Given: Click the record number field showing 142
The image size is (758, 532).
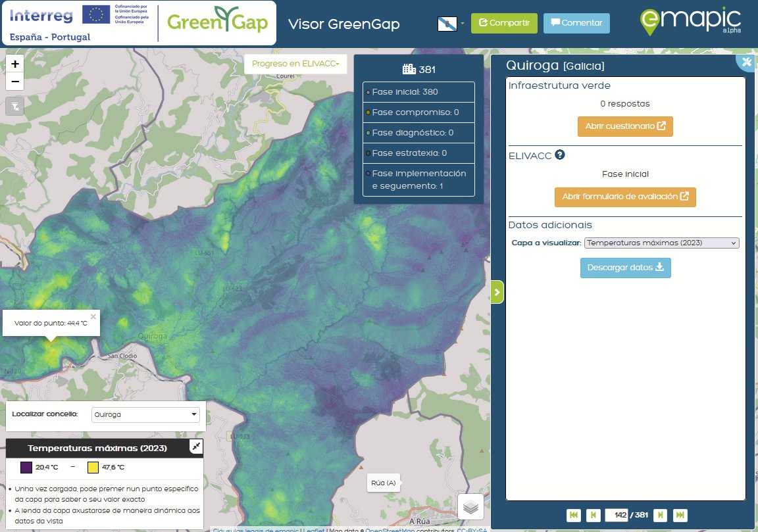Looking at the screenshot, I should 617,515.
